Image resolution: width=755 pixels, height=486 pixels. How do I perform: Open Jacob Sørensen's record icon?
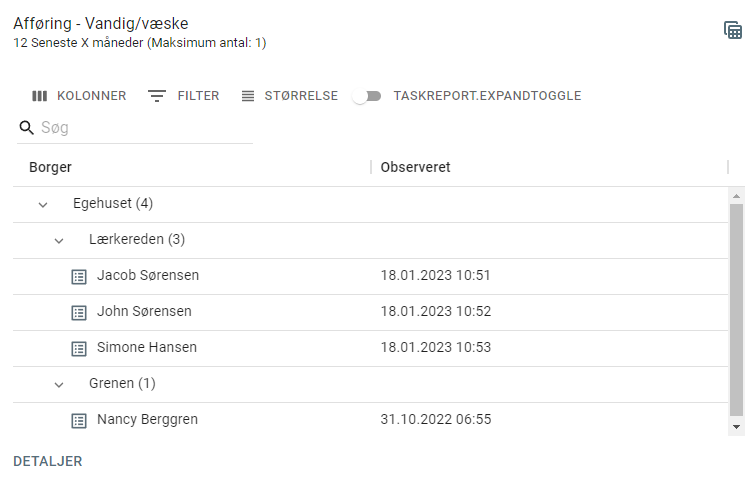click(x=79, y=276)
